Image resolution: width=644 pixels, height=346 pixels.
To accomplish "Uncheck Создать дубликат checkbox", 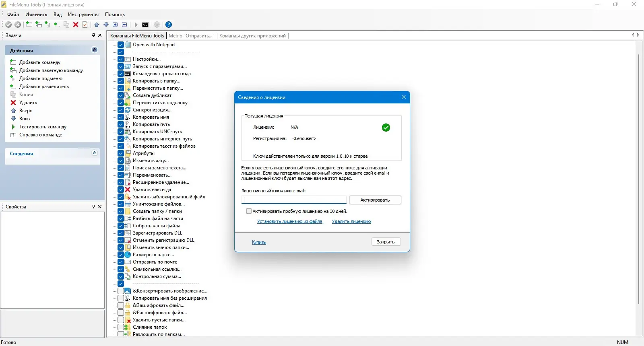I will tap(121, 95).
